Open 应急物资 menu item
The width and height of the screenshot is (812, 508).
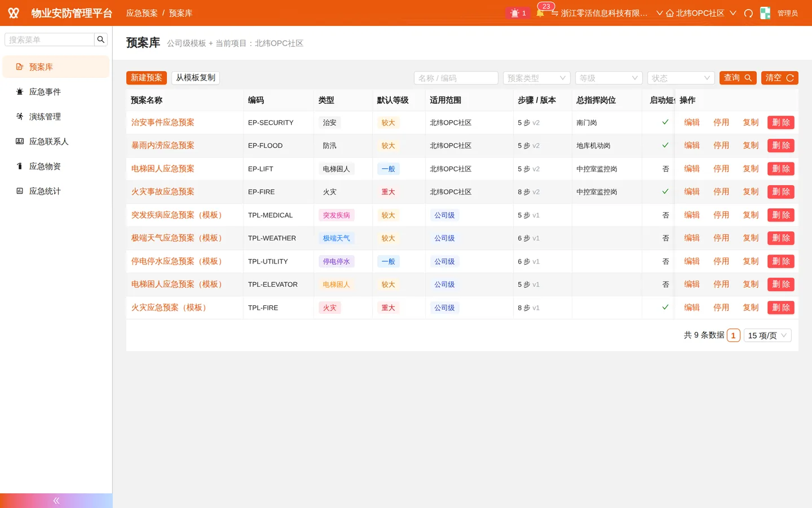point(56,166)
